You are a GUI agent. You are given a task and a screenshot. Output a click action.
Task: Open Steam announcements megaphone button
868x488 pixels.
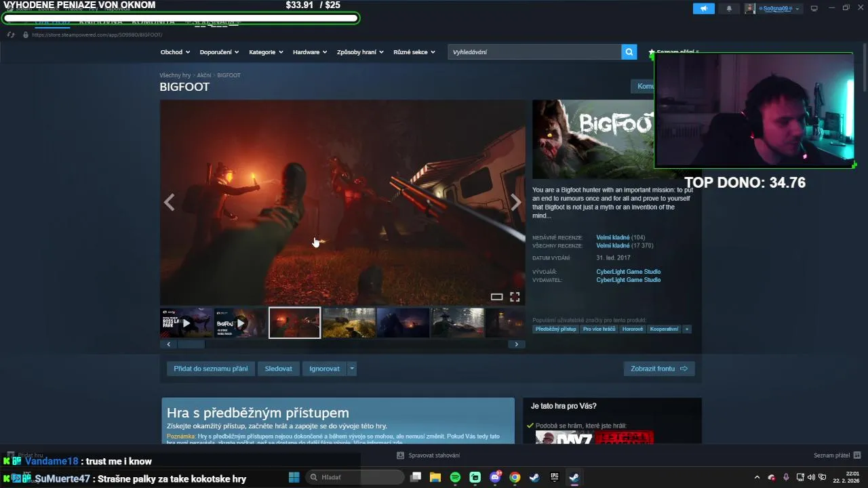[704, 8]
